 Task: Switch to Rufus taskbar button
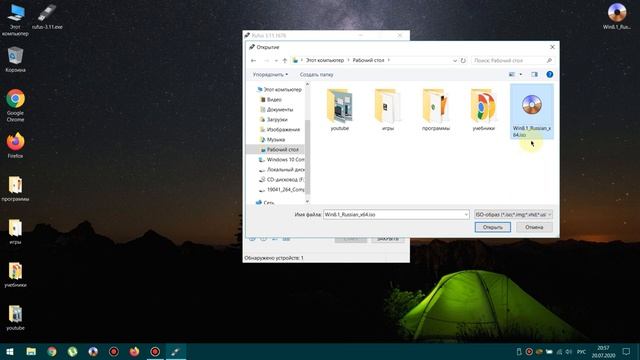[176, 351]
